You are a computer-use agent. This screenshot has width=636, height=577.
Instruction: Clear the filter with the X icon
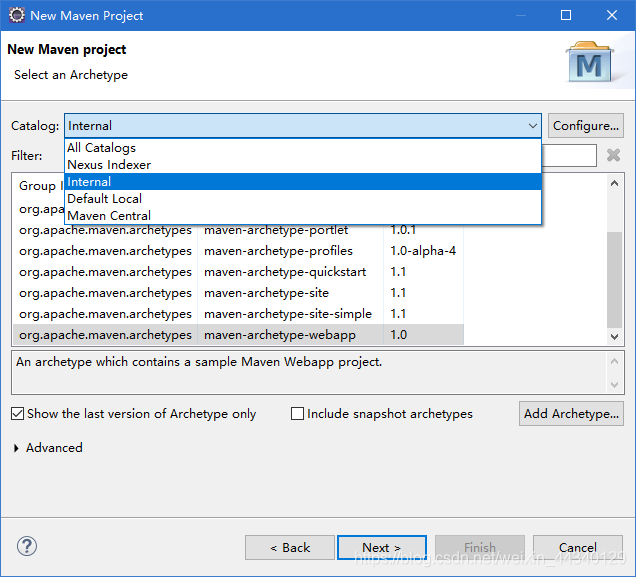pyautogui.click(x=613, y=155)
